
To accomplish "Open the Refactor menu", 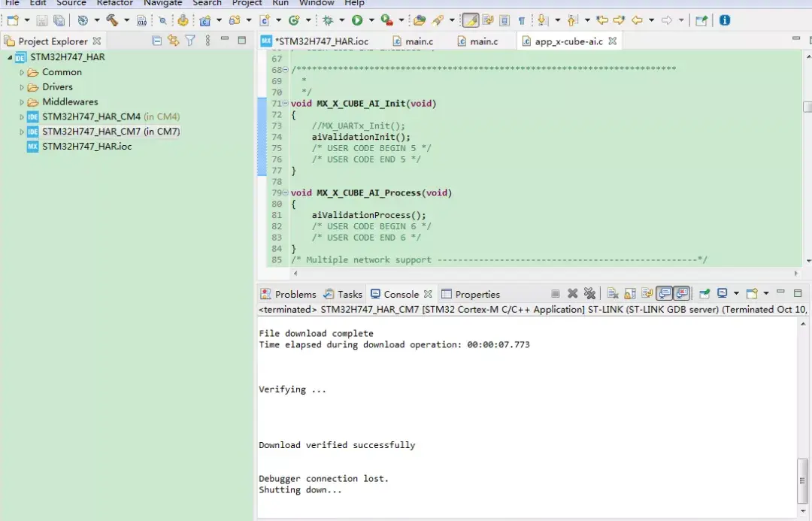I will (x=114, y=3).
